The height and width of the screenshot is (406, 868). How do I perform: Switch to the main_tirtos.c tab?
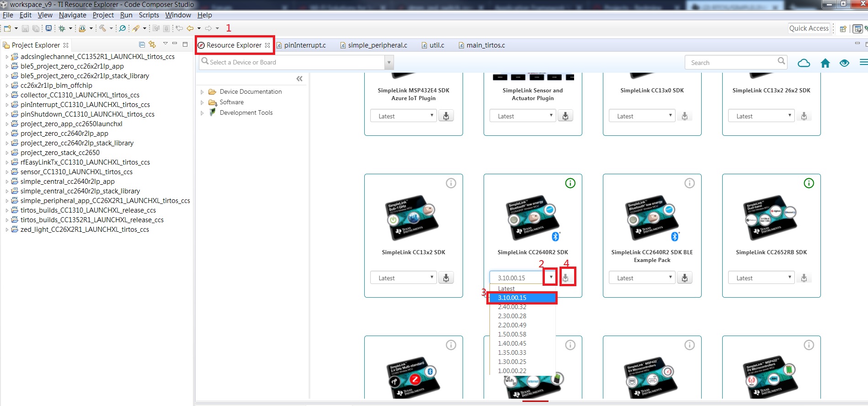tap(482, 45)
